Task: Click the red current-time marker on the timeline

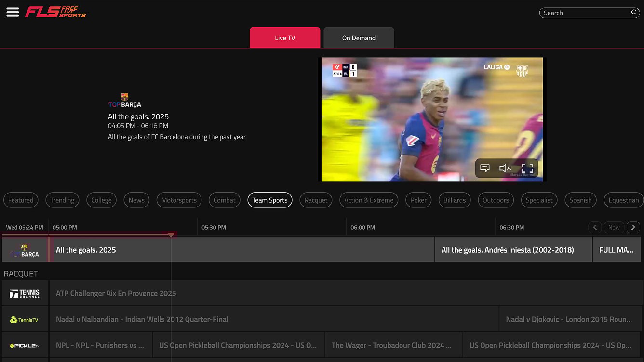Action: click(171, 234)
